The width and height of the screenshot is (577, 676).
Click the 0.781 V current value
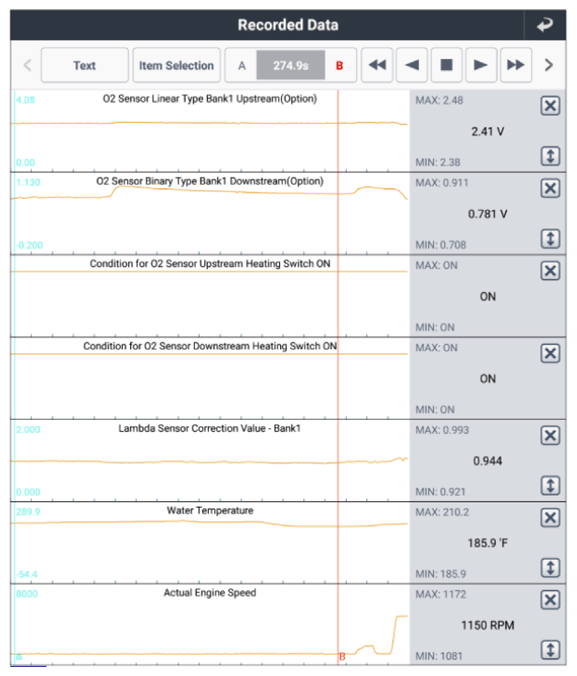488,214
